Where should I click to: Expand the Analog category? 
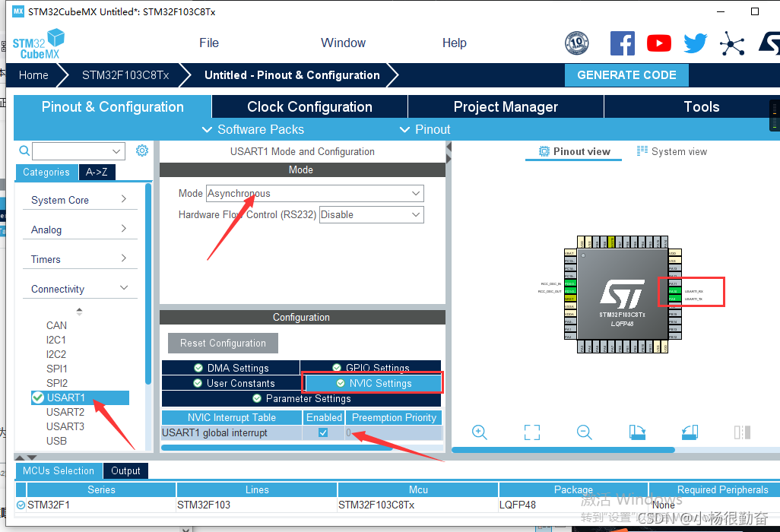pyautogui.click(x=80, y=230)
